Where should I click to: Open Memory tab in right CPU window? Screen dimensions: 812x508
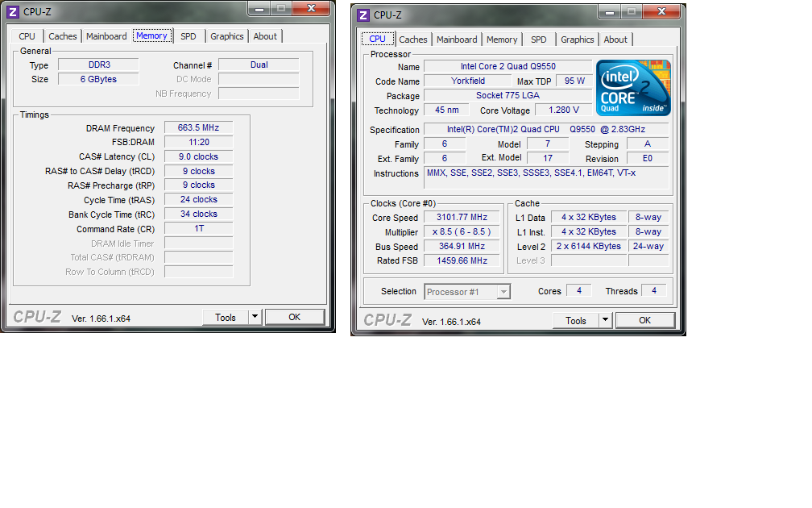pos(502,40)
